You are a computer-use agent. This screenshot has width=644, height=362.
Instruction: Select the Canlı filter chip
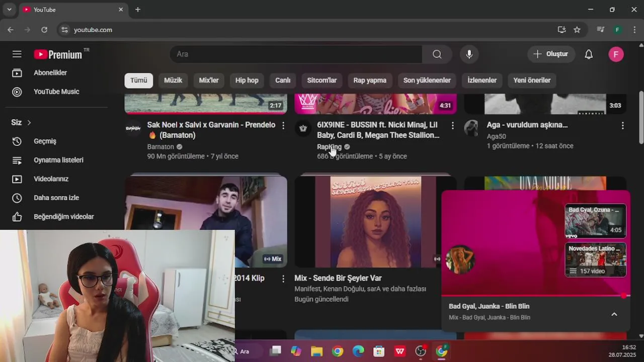283,80
